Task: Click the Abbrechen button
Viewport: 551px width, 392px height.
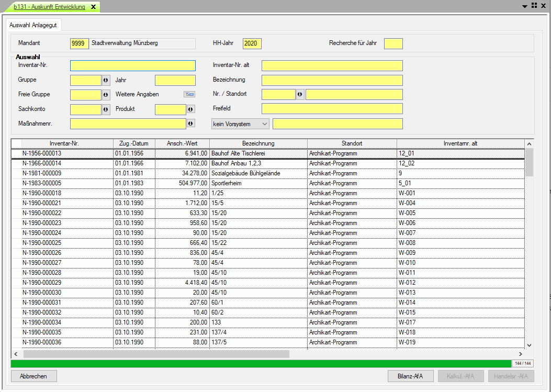Action: point(33,376)
